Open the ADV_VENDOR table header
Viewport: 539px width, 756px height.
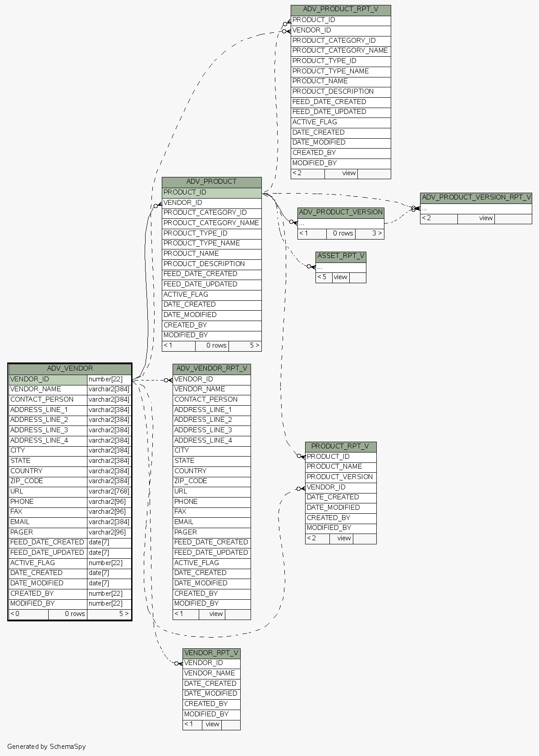coord(70,368)
